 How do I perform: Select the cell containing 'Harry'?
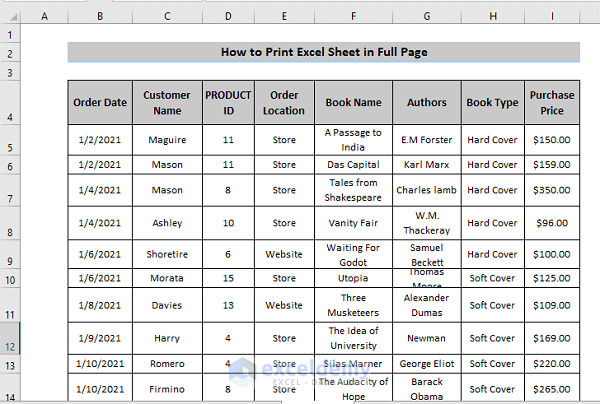[167, 338]
